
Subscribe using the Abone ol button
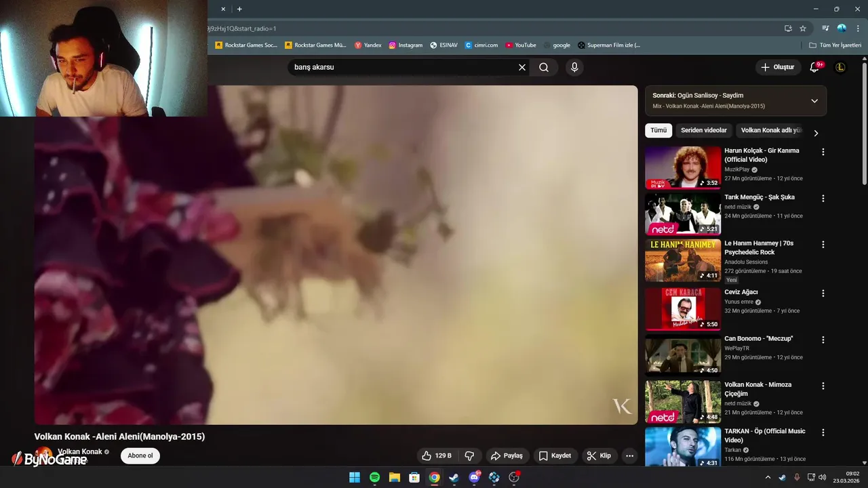pos(140,455)
